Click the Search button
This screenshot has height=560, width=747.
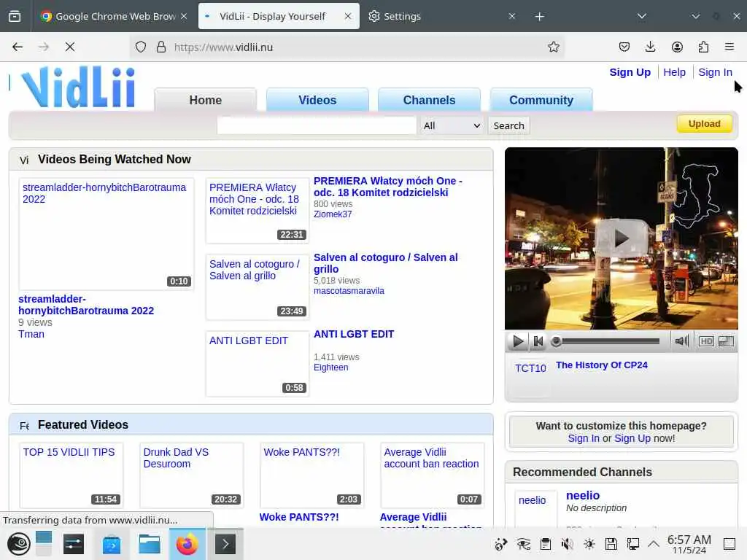coord(508,125)
